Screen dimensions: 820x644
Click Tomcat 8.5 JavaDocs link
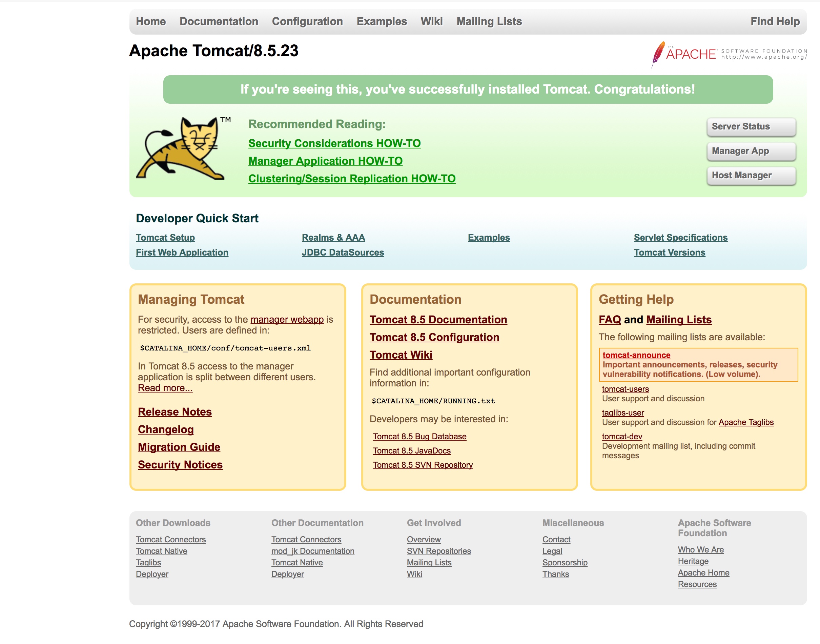[x=412, y=451]
